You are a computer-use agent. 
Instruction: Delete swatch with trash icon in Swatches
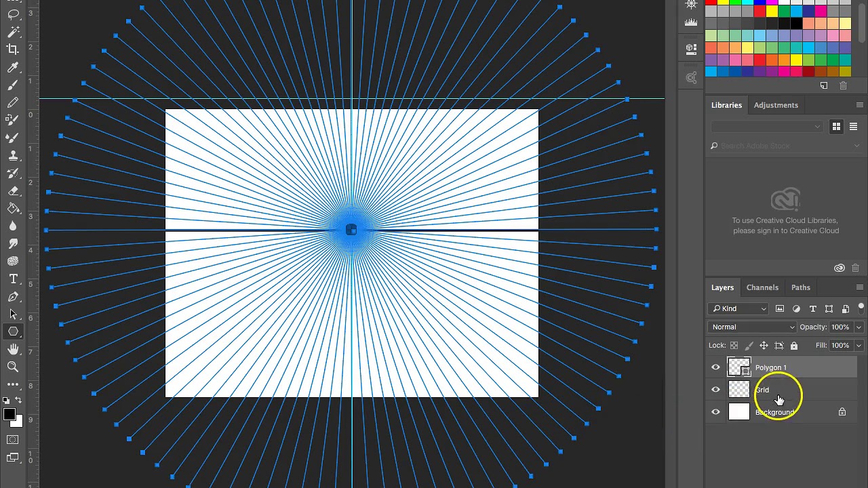pos(843,85)
